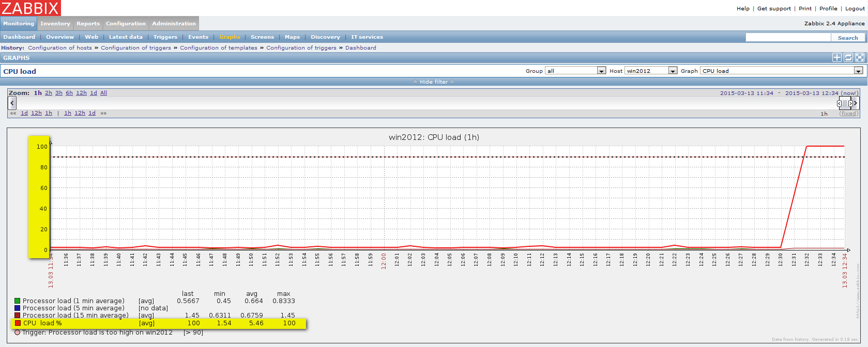This screenshot has height=347, width=868.
Task: Open the Inventory main tab
Action: [x=55, y=23]
